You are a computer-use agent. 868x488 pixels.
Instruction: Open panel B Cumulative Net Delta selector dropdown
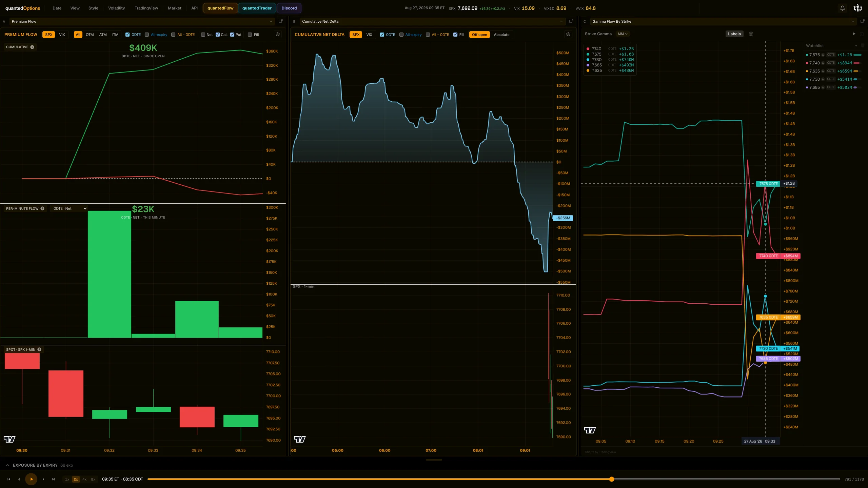[432, 21]
